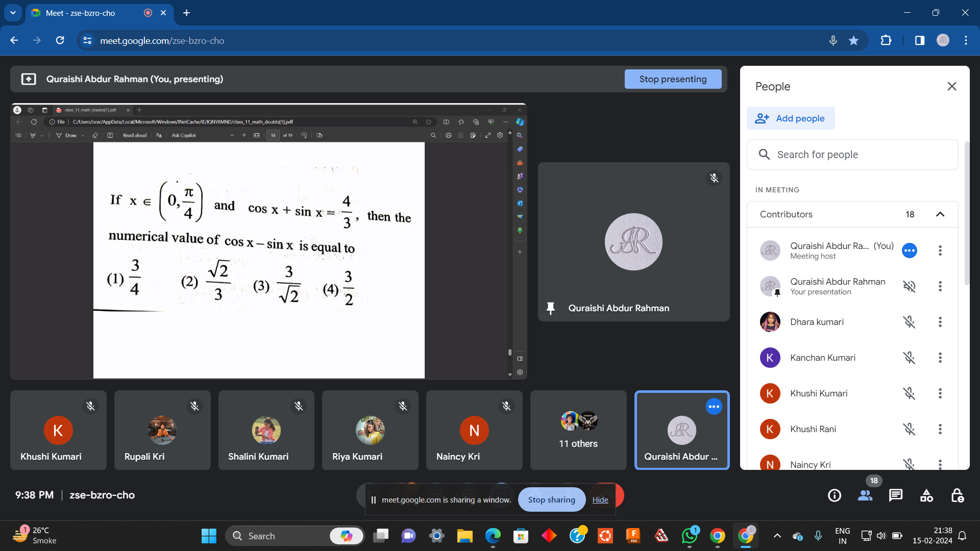Click the Add people button
This screenshot has width=980, height=551.
pyautogui.click(x=791, y=118)
